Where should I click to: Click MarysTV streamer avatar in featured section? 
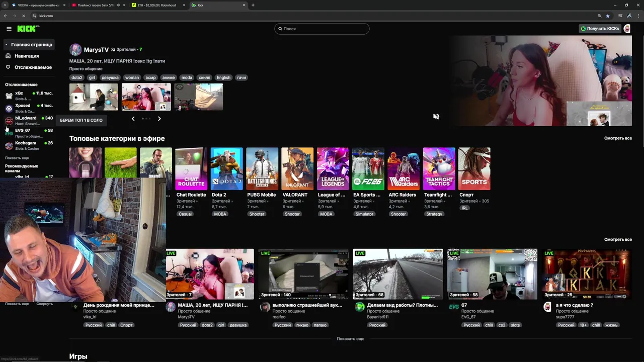click(75, 49)
